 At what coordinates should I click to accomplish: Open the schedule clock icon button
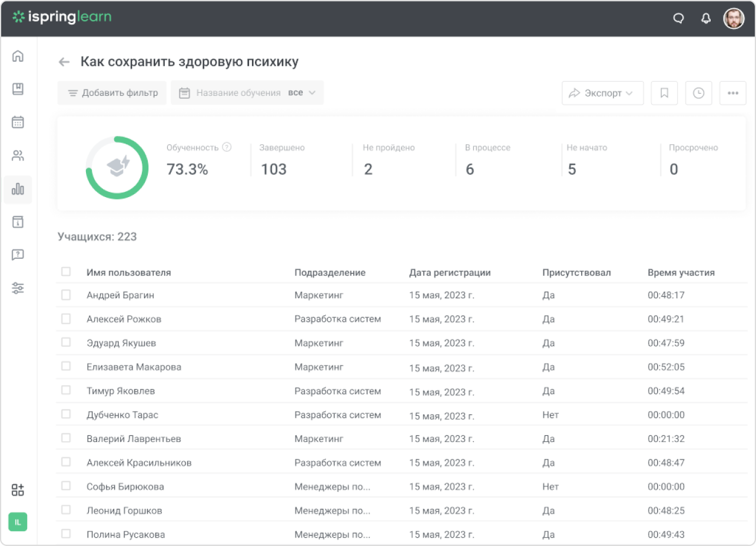pyautogui.click(x=698, y=93)
